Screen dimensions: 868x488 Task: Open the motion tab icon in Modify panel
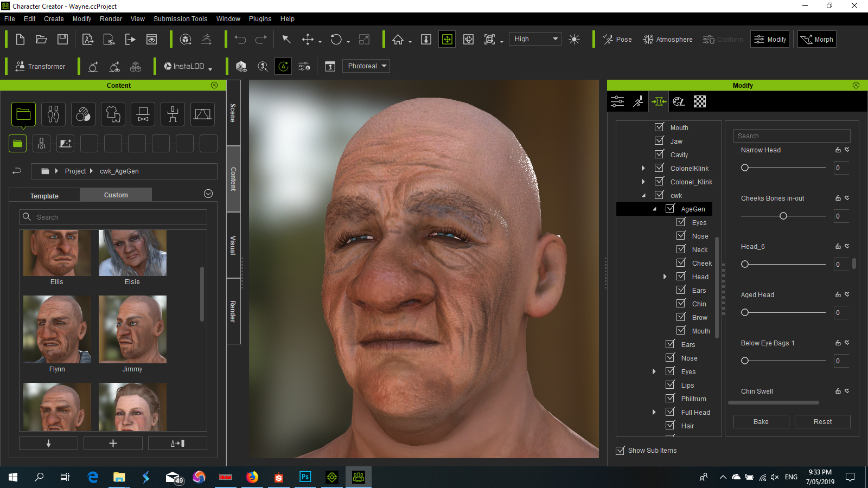click(639, 101)
